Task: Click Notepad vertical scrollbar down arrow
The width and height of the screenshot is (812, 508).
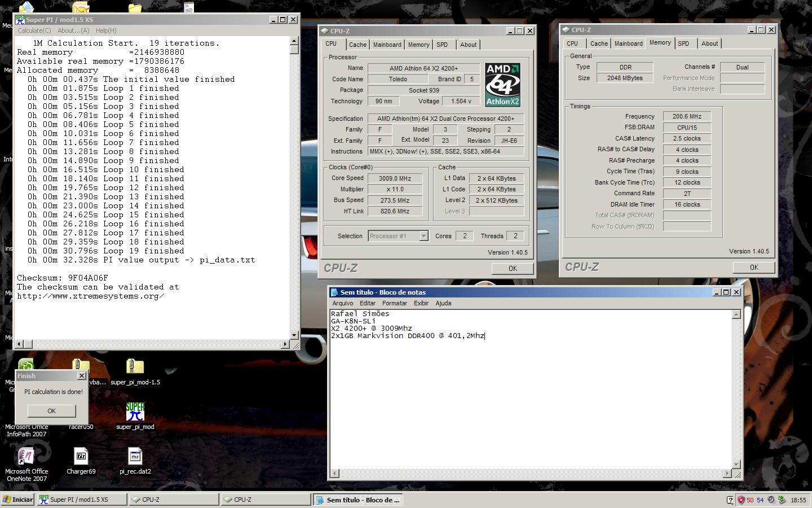Action: tap(736, 465)
